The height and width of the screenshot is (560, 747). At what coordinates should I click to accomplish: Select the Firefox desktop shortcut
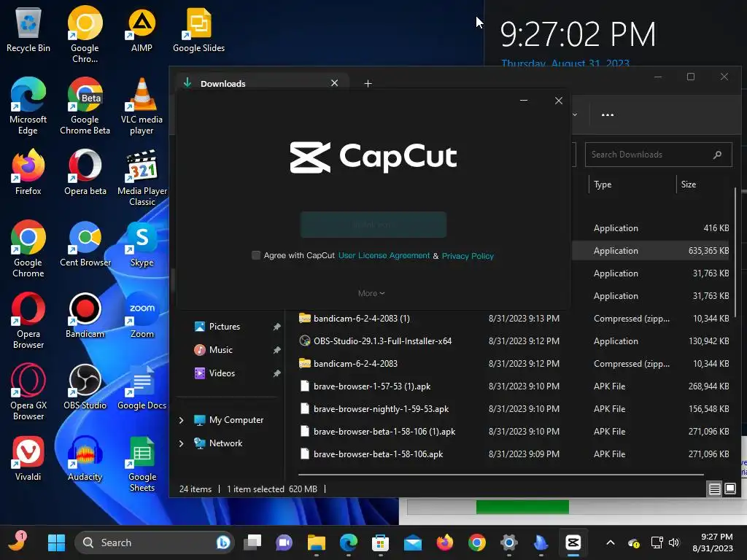[x=28, y=172]
